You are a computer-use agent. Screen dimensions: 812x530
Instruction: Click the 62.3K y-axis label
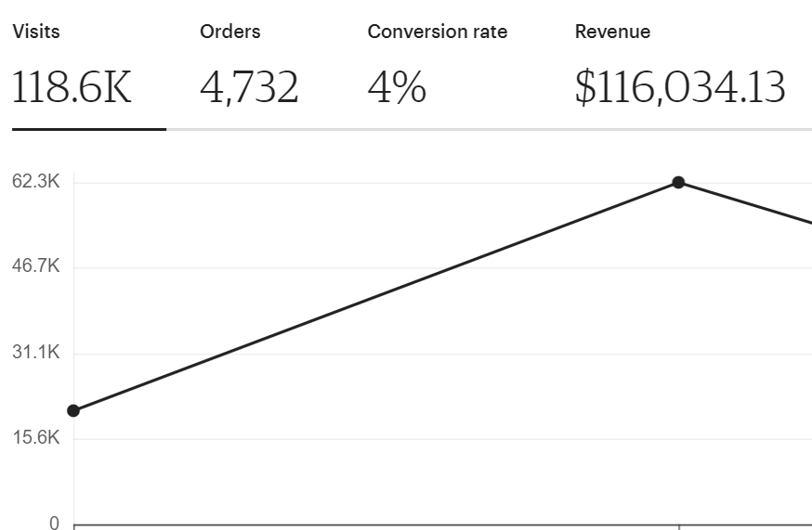35,181
